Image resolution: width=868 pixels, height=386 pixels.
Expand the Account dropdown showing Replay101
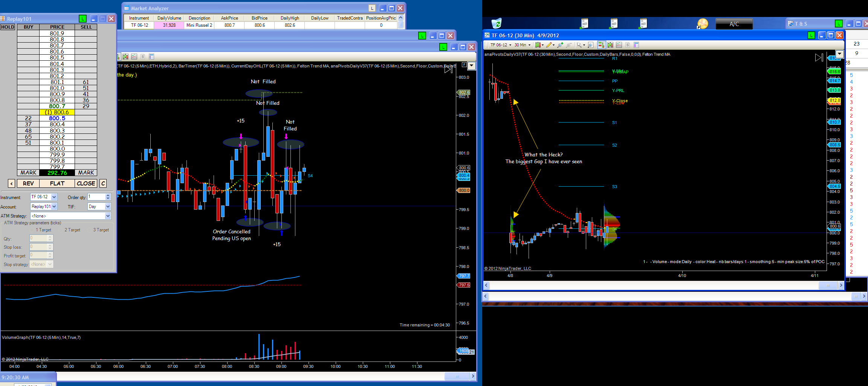54,207
